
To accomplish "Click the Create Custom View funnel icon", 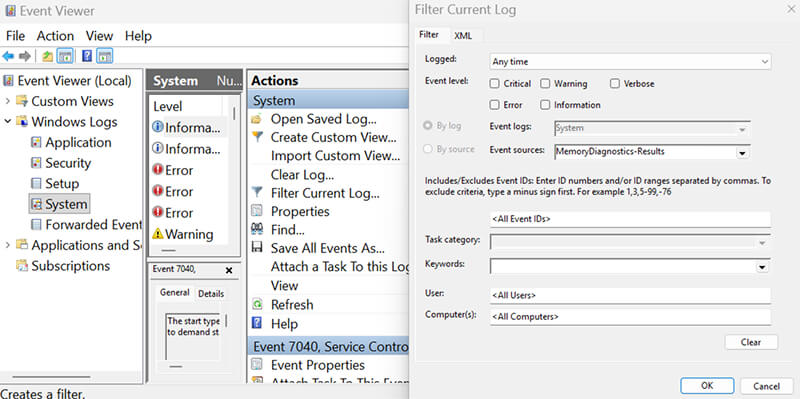I will (x=258, y=138).
